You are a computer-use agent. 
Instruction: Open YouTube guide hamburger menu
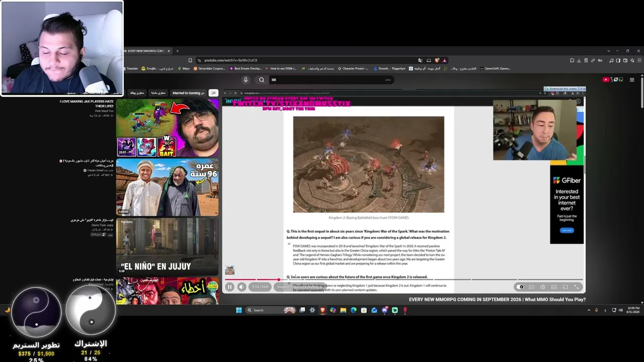[x=632, y=79]
